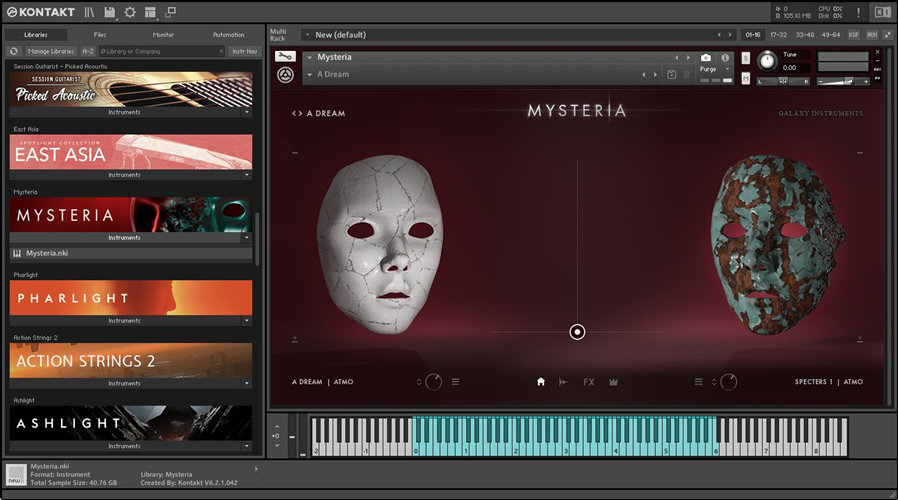Open the FX page in Mysteria
Screen dimensions: 898x500
click(x=589, y=382)
